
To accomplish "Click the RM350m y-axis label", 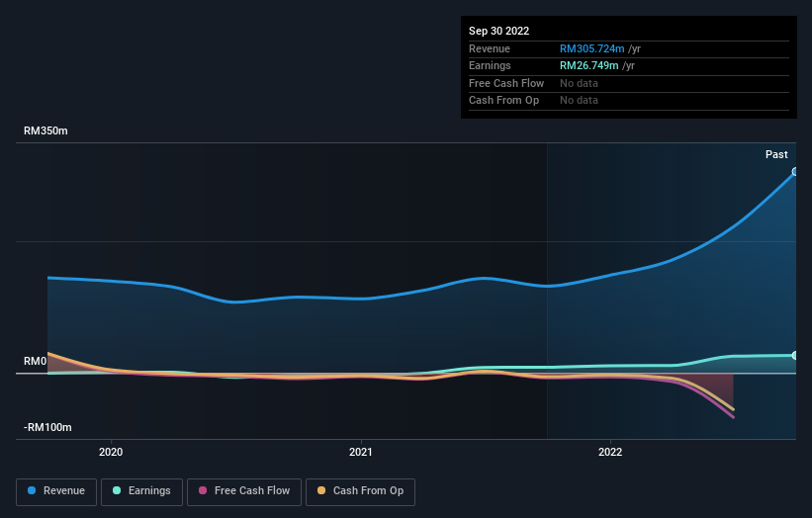I will point(45,130).
